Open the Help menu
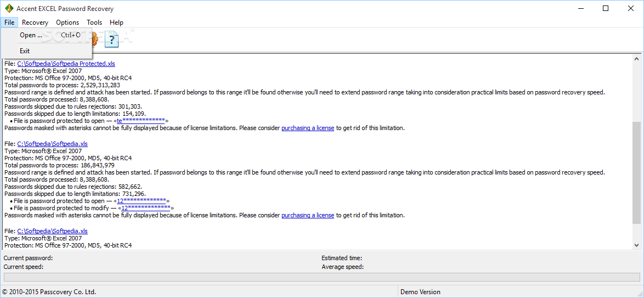This screenshot has height=298, width=644. pos(117,22)
